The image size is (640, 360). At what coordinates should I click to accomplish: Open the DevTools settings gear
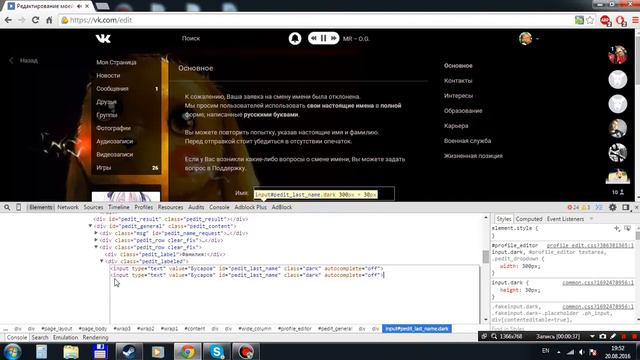click(x=613, y=207)
